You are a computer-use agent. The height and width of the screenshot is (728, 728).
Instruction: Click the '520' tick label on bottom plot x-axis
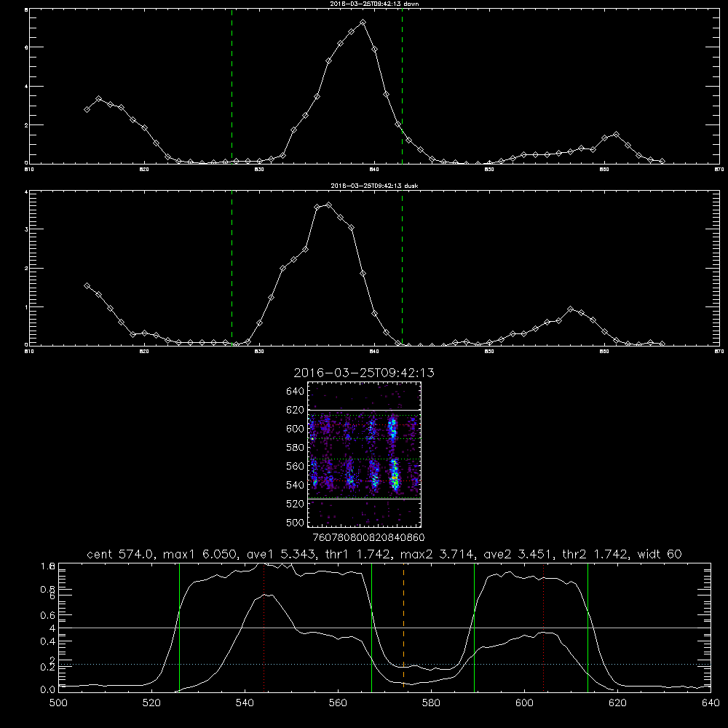[151, 703]
